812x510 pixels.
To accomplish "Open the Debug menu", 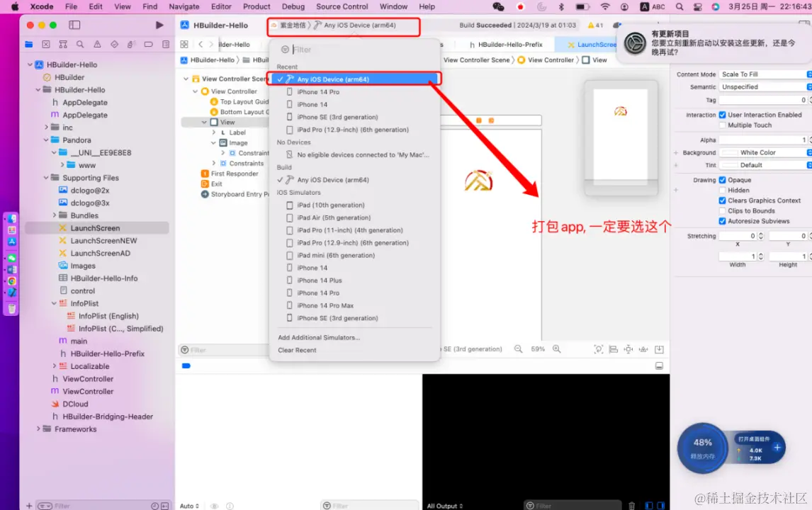I will point(293,7).
